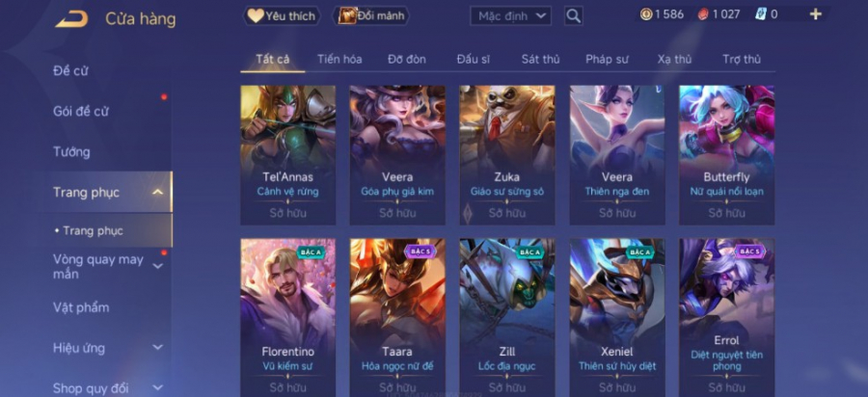This screenshot has width=868, height=397.
Task: Switch to the Sát thủ tab
Action: pyautogui.click(x=540, y=59)
